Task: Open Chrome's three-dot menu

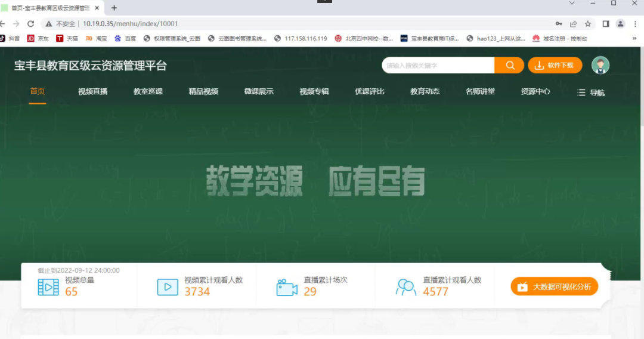Action: [635, 24]
